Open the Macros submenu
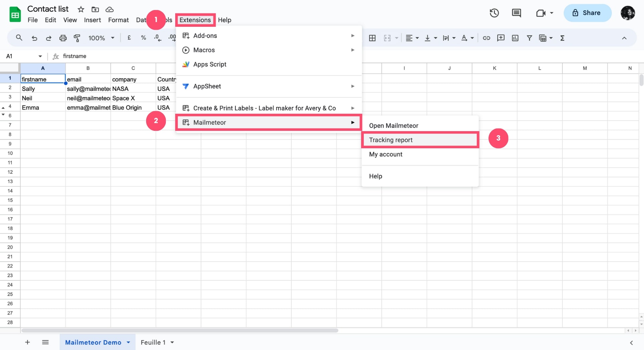644x350 pixels. click(x=269, y=50)
